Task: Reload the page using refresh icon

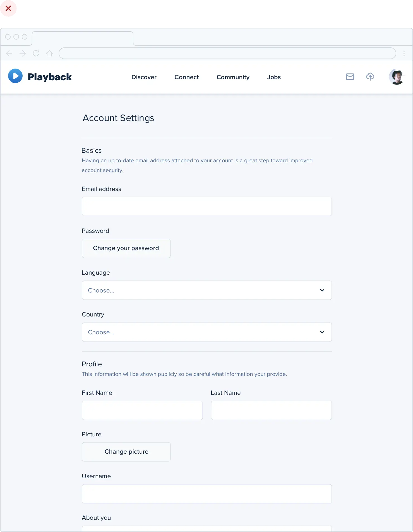Action: click(36, 53)
